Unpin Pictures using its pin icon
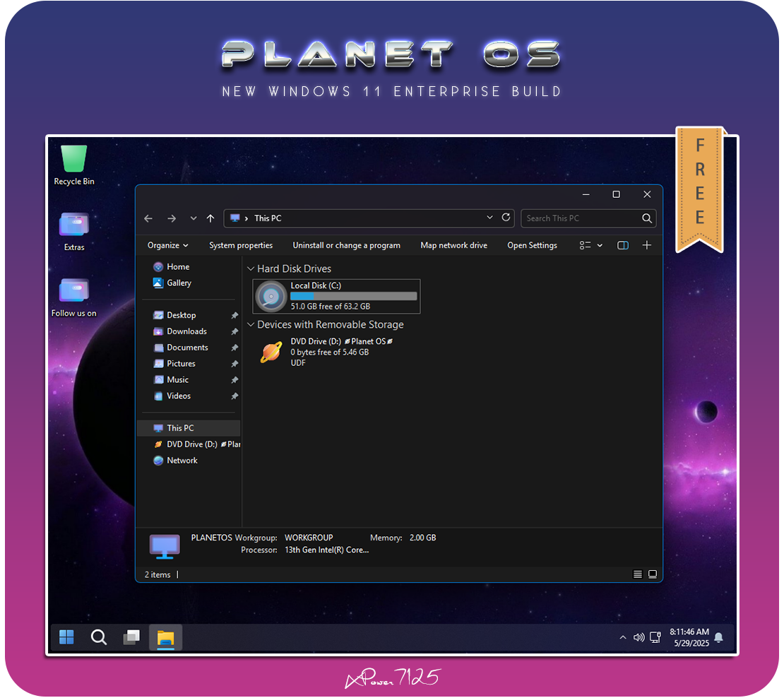Viewport: 784px width, 698px height. point(234,364)
